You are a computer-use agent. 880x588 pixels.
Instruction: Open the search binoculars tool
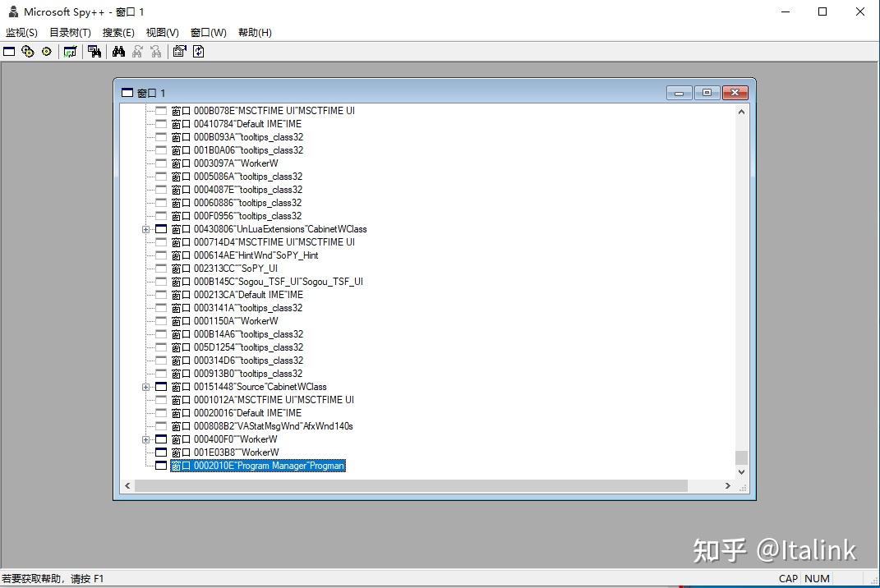pos(118,51)
